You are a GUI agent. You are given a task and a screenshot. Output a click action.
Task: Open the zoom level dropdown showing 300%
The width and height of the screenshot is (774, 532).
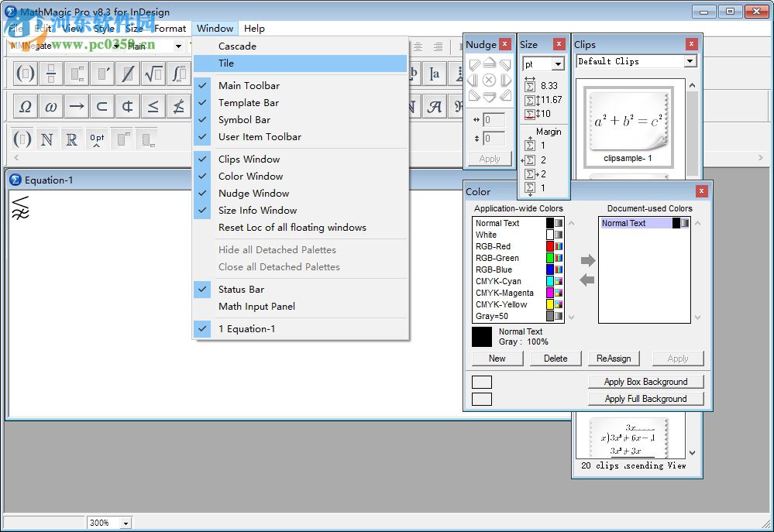[108, 522]
